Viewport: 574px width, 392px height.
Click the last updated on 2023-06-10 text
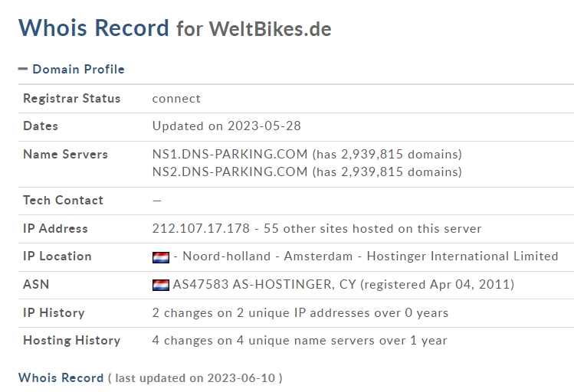coord(198,378)
